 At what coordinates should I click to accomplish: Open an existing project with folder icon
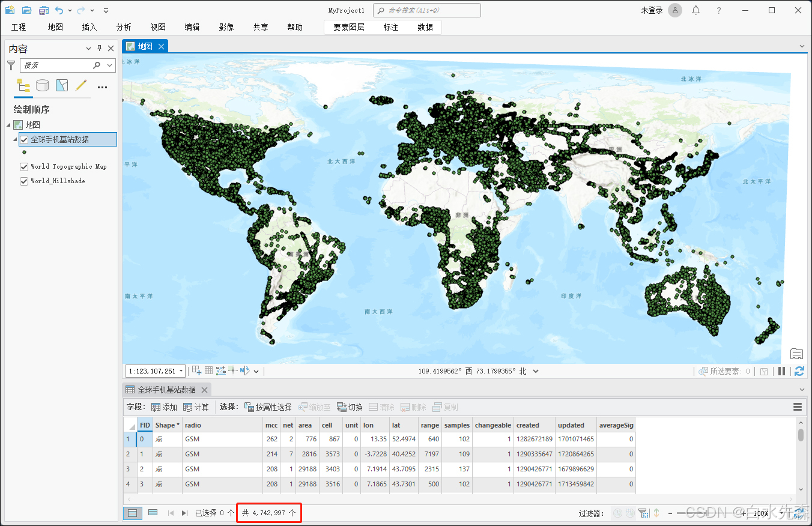click(x=26, y=10)
